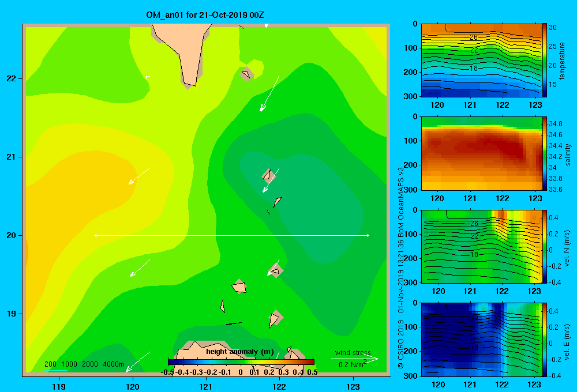Click the '33.6' tick on the salinity color bar

(555, 190)
